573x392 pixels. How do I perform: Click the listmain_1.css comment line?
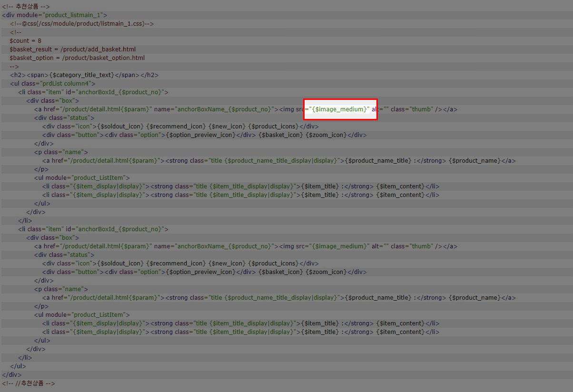tap(81, 24)
